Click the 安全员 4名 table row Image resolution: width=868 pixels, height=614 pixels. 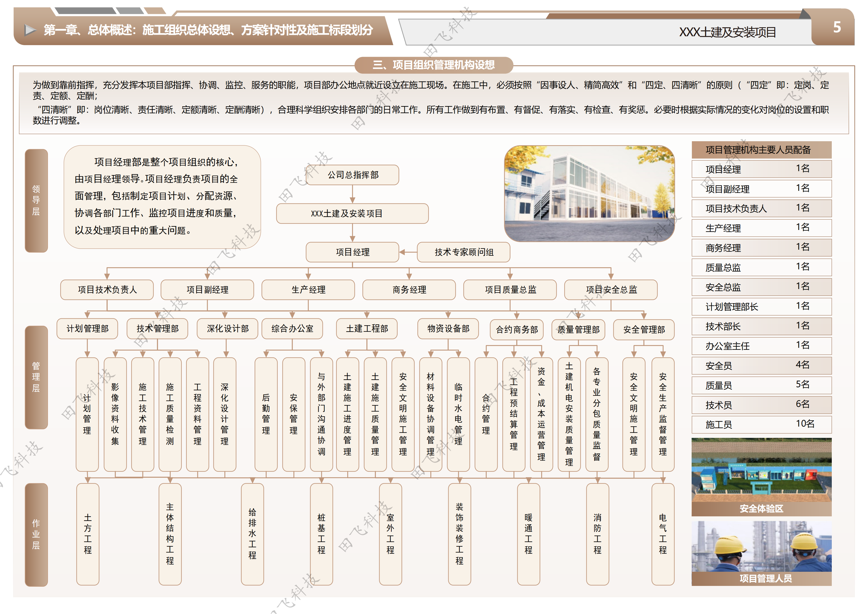coord(761,366)
